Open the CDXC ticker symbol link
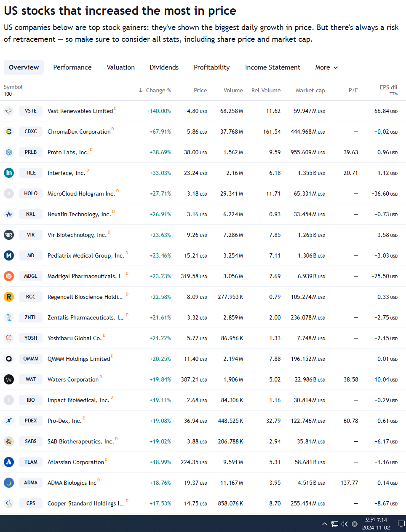The height and width of the screenshot is (532, 406). point(31,132)
